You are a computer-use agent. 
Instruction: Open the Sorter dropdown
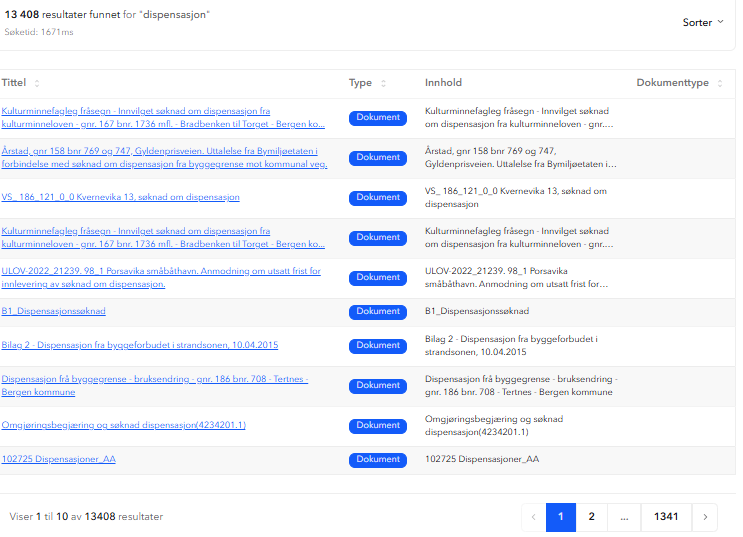coord(703,22)
